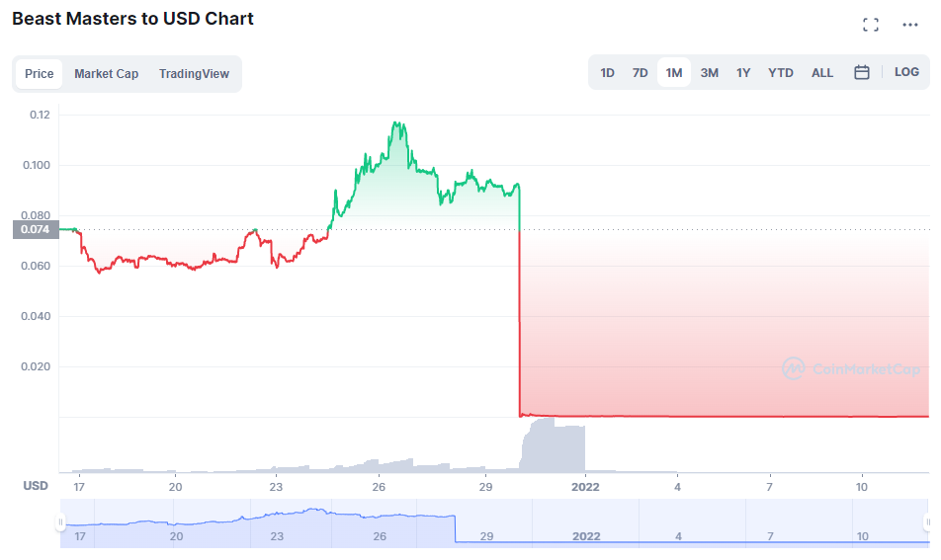Select the Price tab
The width and height of the screenshot is (941, 560).
pyautogui.click(x=39, y=74)
